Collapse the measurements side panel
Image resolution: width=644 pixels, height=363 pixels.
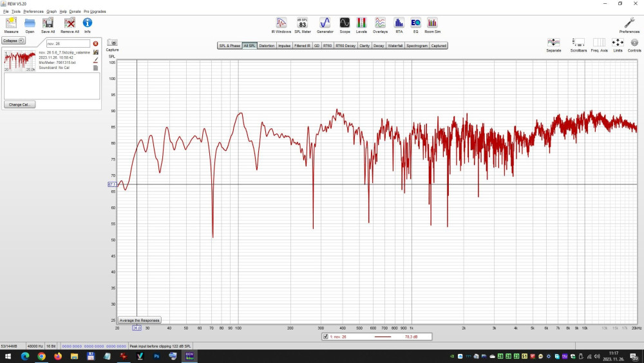click(x=13, y=41)
